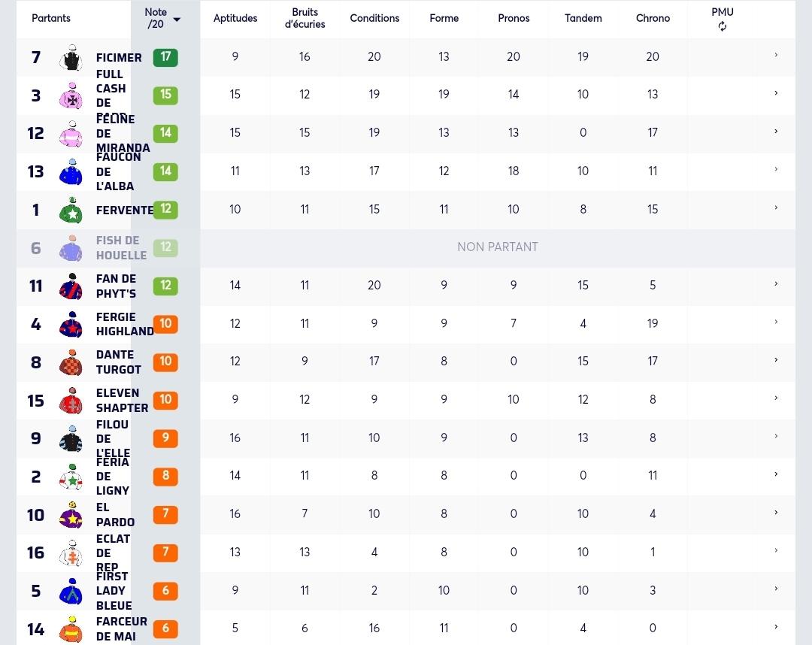Click EL PARDO's purple star silk icon
The width and height of the screenshot is (812, 645).
click(71, 514)
